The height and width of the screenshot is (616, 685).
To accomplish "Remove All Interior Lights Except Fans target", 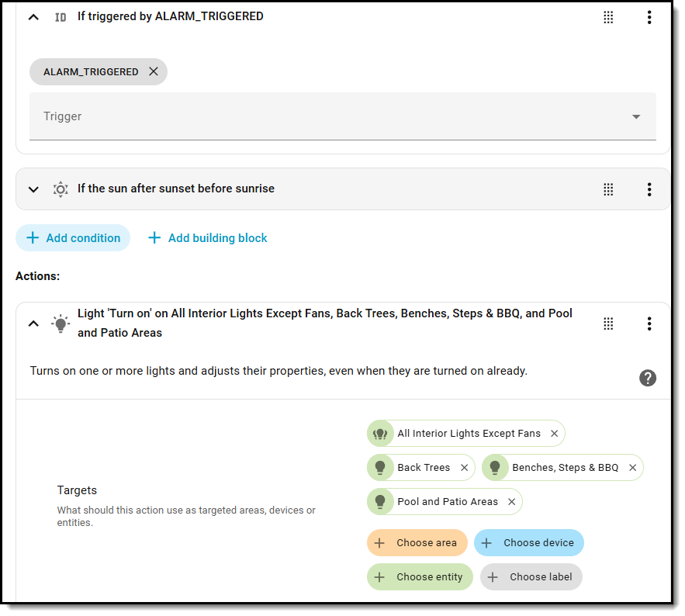I will coord(554,434).
